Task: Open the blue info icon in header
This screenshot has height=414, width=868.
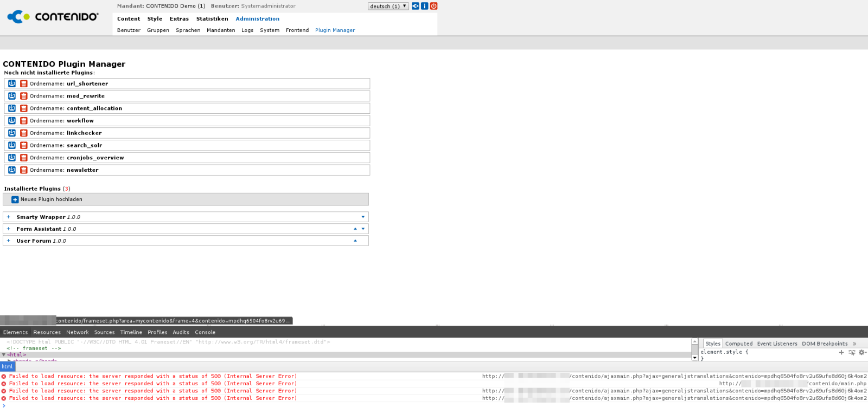Action: click(425, 6)
